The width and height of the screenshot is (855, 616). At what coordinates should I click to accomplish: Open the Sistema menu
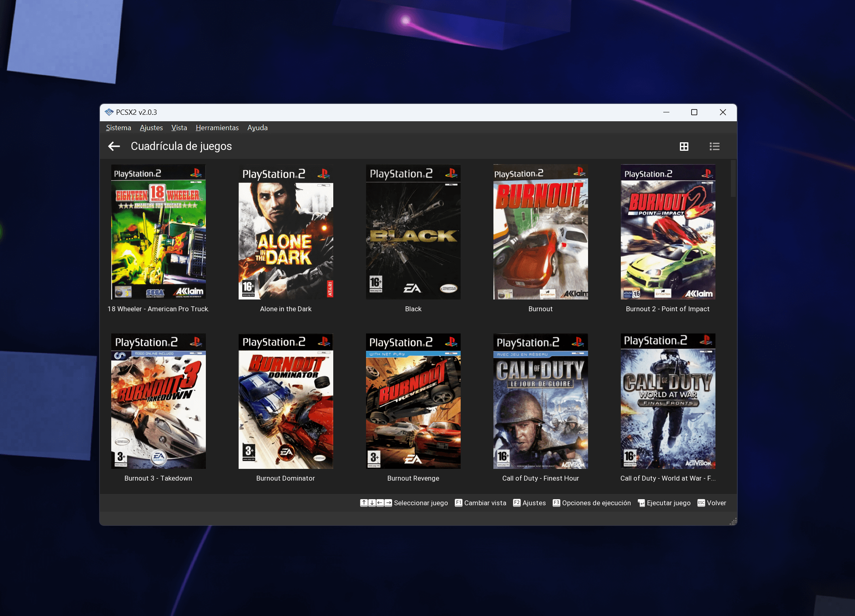point(119,128)
